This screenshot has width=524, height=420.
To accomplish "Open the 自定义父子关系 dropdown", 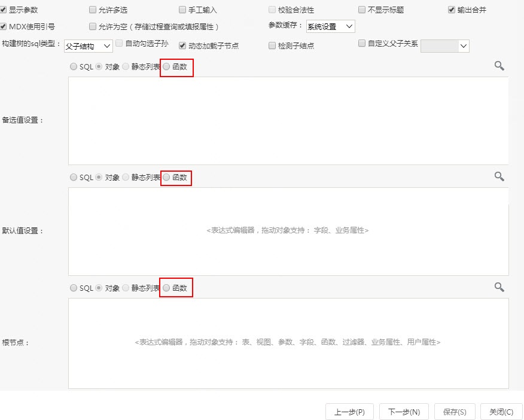I will point(445,46).
